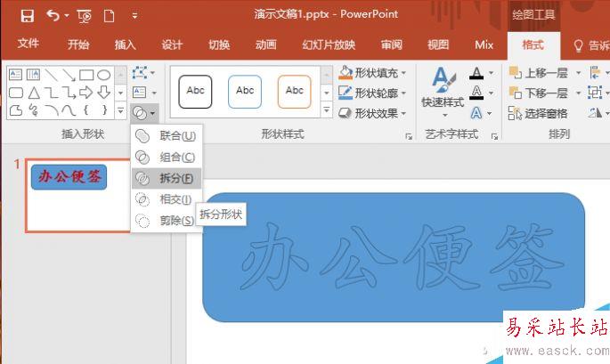Open the undo history dropdown arrow
610x364 pixels.
pos(67,16)
